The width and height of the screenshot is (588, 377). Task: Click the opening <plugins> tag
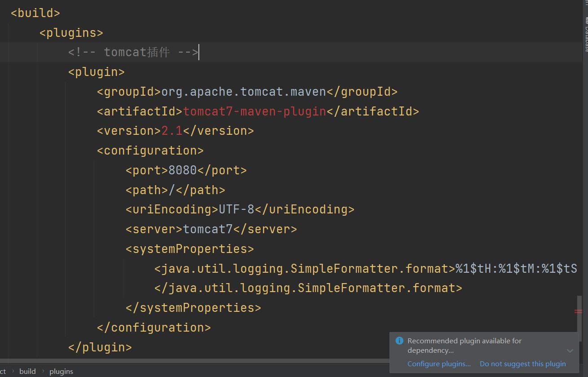coord(71,33)
